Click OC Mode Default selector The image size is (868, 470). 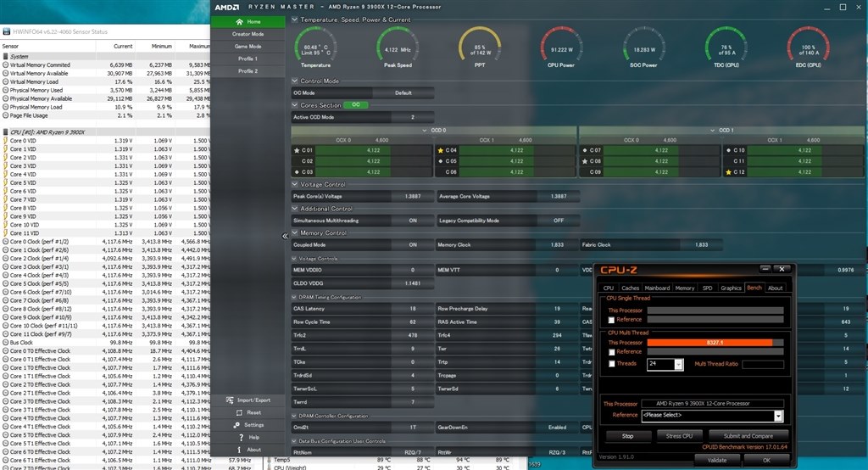pyautogui.click(x=403, y=93)
